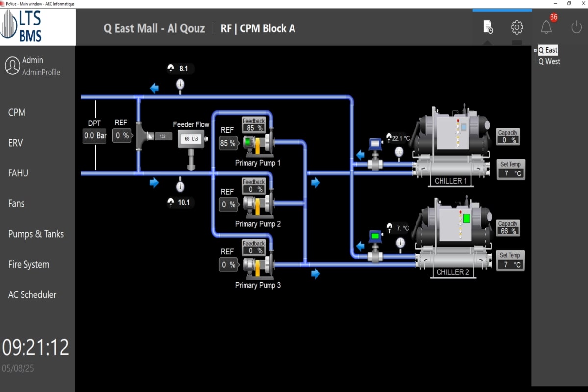Click the Chiller 2 unit graphic
Image resolution: width=588 pixels, height=392 pixels.
pyautogui.click(x=451, y=235)
